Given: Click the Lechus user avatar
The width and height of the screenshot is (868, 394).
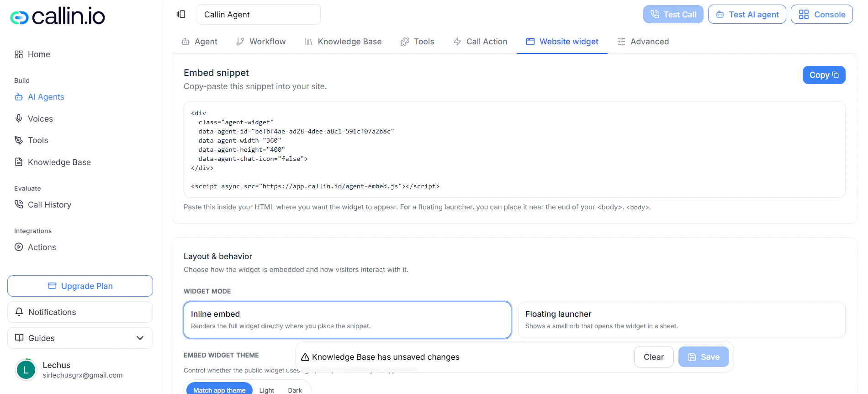Looking at the screenshot, I should (26, 370).
